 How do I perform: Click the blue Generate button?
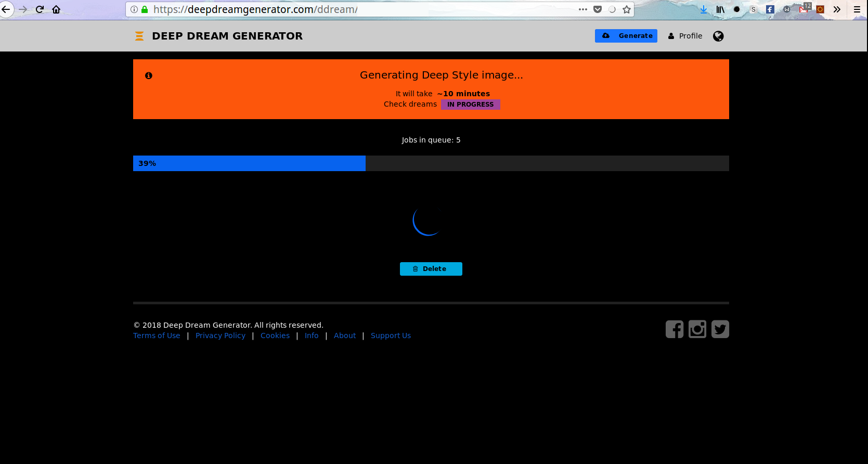(626, 36)
